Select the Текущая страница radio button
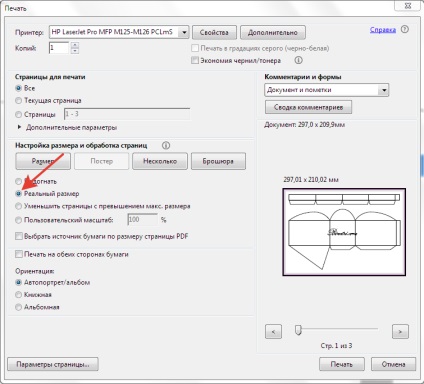This screenshot has height=384, width=424. (x=19, y=100)
